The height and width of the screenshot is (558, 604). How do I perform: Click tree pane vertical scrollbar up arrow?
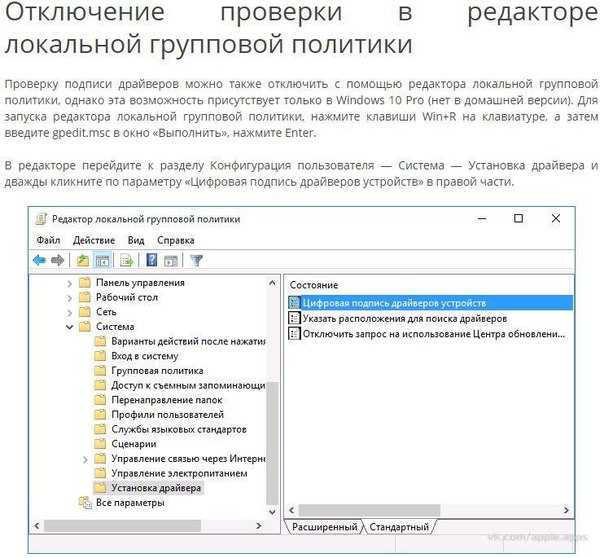[272, 283]
